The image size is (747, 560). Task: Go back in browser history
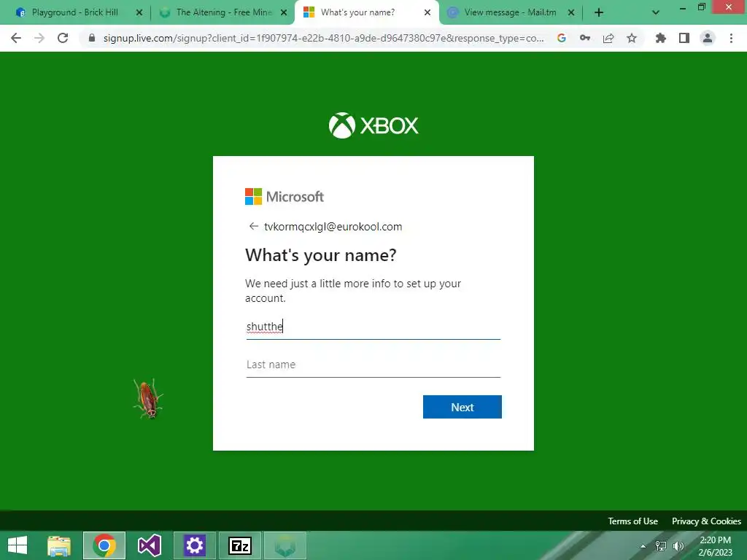pos(16,38)
